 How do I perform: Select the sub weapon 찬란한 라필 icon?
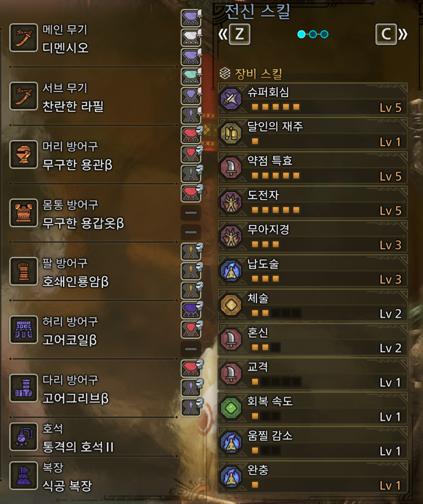23,96
